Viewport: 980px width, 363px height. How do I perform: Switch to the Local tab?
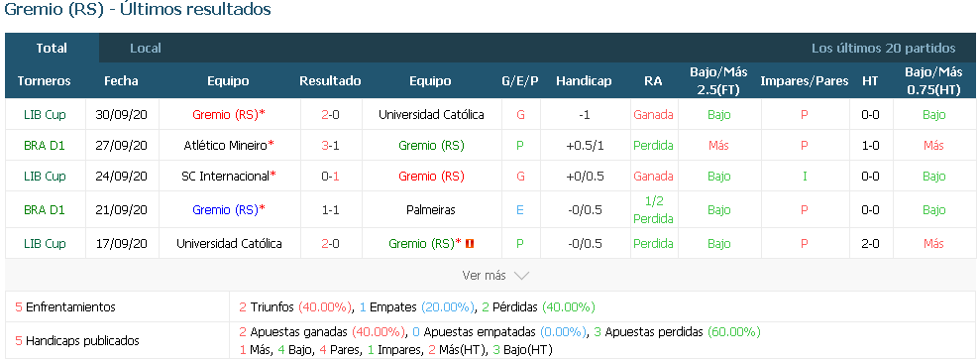[x=146, y=49]
